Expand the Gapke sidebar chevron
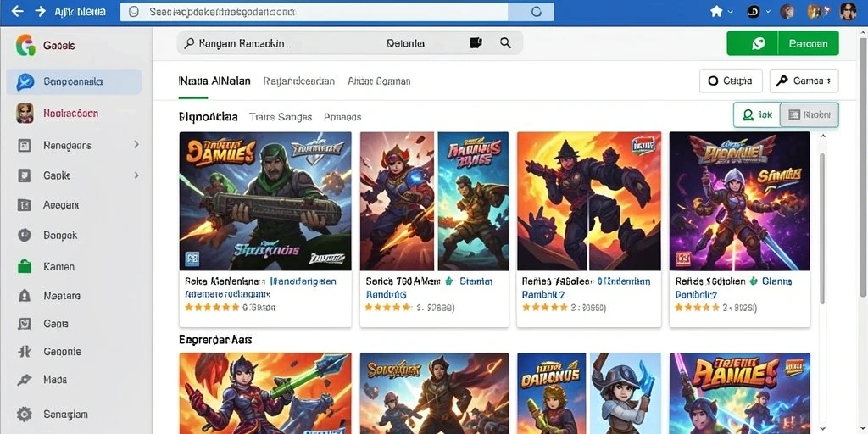Viewport: 868px width, 434px height. pyautogui.click(x=136, y=175)
